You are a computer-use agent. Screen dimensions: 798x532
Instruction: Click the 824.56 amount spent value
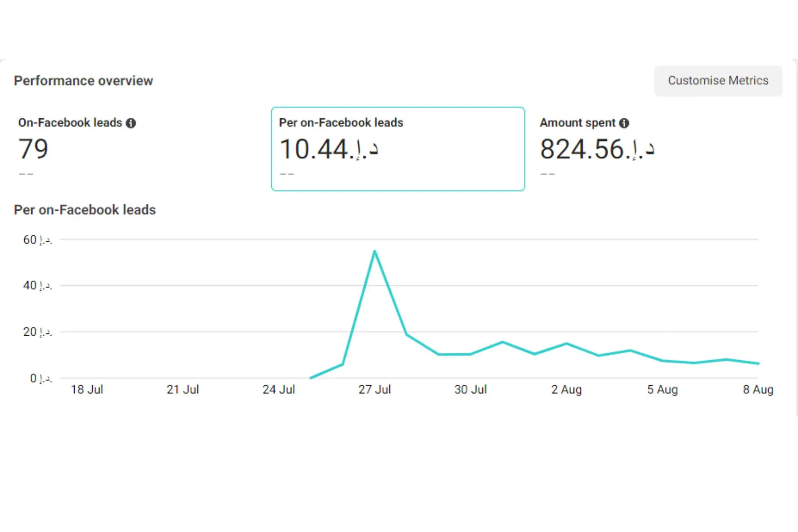(597, 149)
